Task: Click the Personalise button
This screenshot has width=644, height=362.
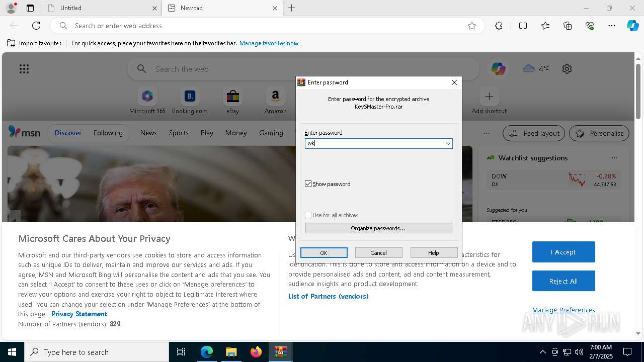Action: click(599, 133)
